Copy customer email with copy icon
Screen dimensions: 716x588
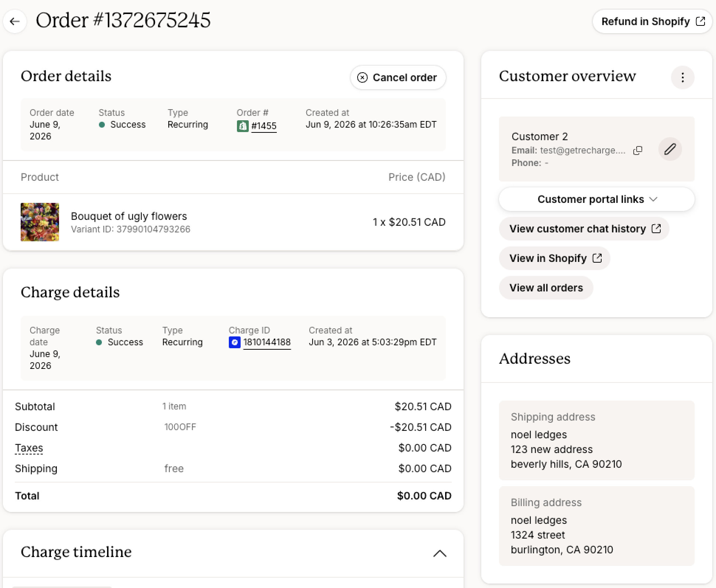[638, 151]
